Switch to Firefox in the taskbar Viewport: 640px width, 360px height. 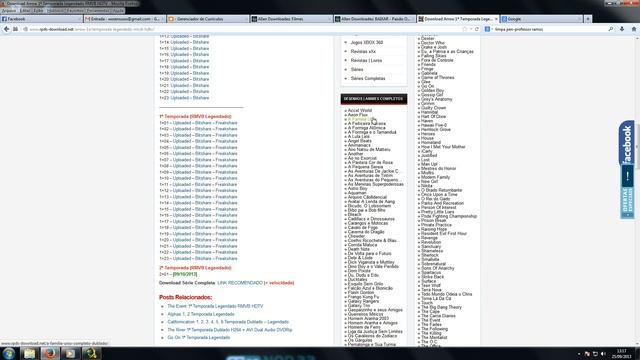(x=50, y=353)
